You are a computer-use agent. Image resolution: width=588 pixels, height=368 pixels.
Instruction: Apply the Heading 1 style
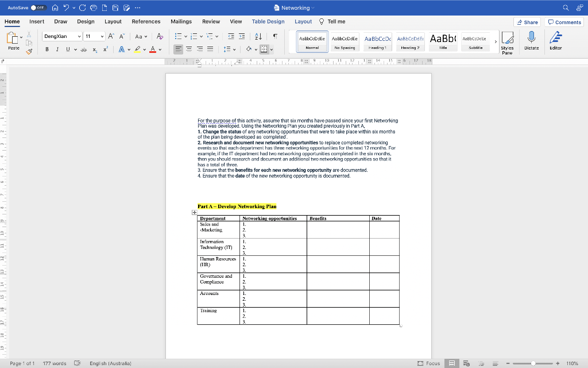pos(378,42)
